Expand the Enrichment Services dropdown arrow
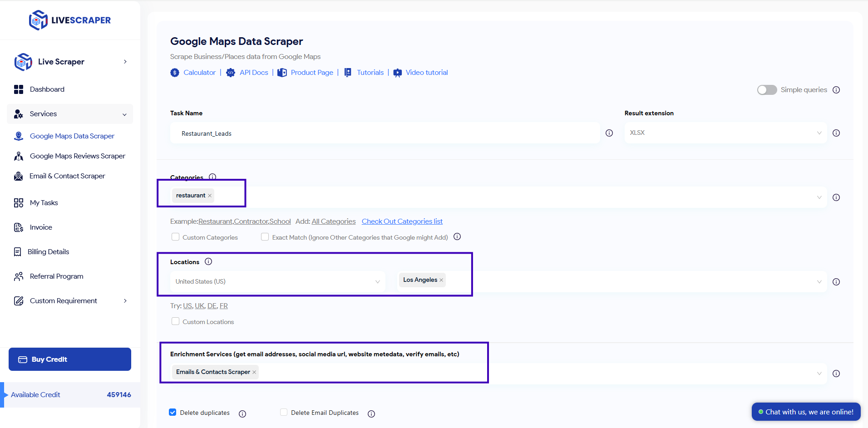This screenshot has height=428, width=868. (x=819, y=374)
